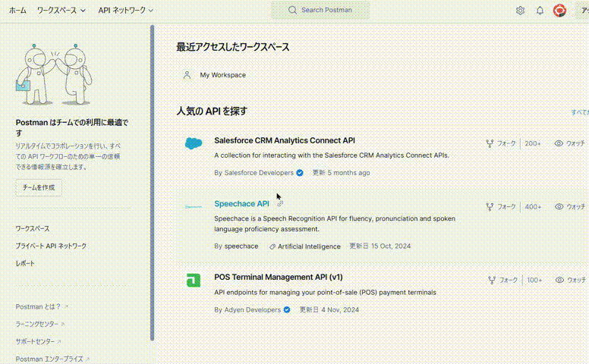
Task: Click the 最近アクセスしたワークスペース heading
Action: (x=233, y=47)
